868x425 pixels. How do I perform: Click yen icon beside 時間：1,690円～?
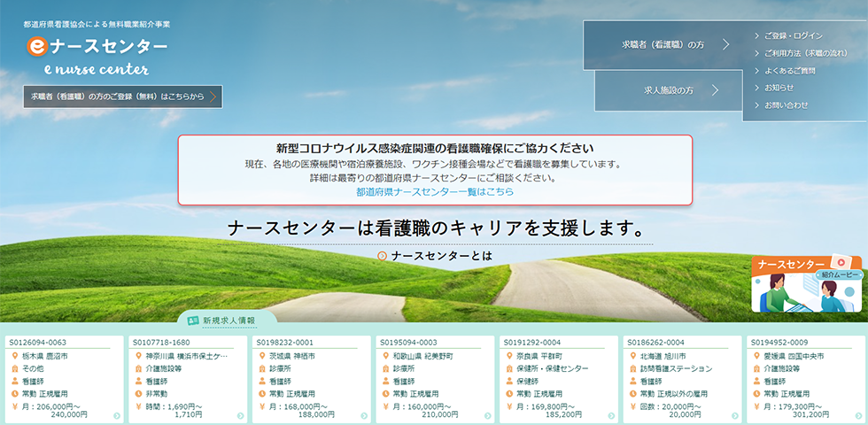point(139,406)
